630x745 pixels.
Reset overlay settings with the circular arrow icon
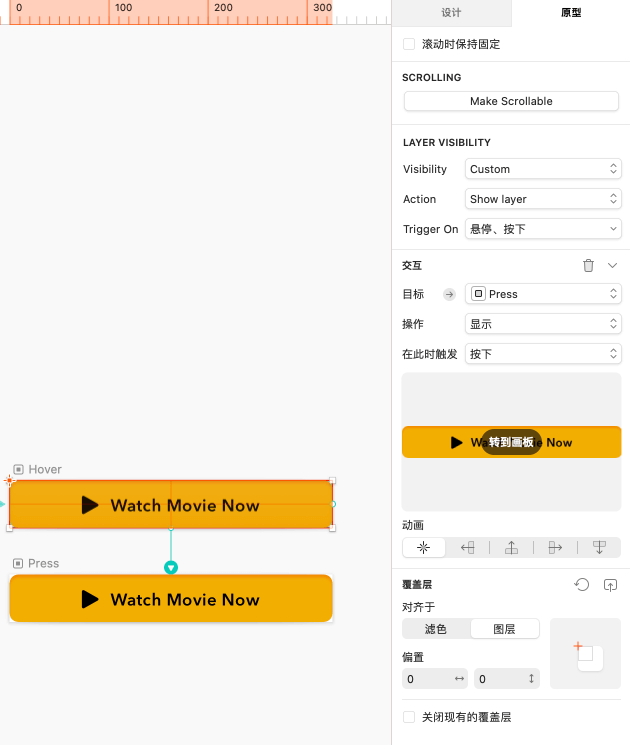point(581,584)
